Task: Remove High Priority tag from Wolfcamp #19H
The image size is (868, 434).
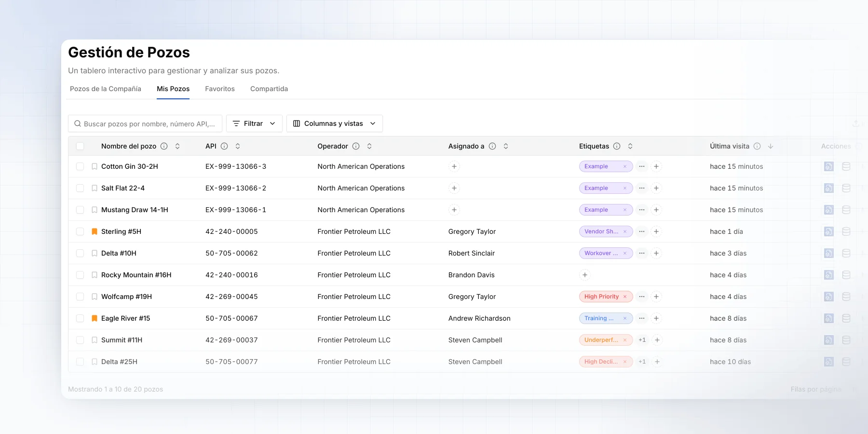Action: (625, 297)
